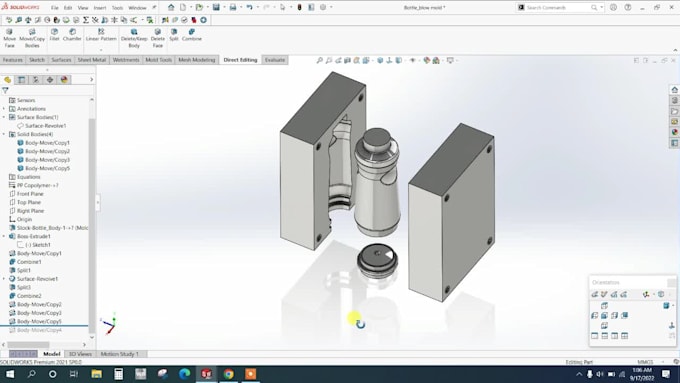Select Front view in Orientation panel

tap(604, 315)
